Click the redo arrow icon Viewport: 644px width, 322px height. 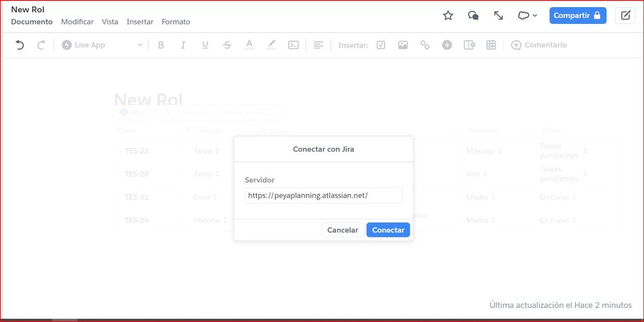(41, 45)
